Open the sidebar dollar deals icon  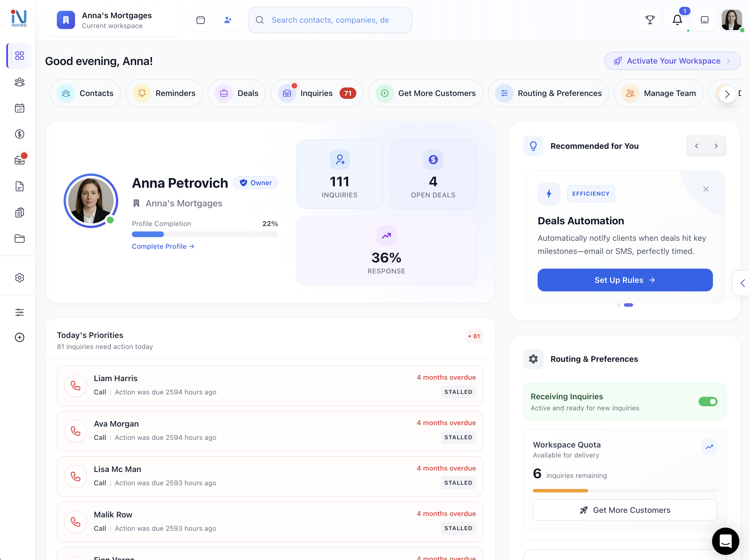point(19,134)
